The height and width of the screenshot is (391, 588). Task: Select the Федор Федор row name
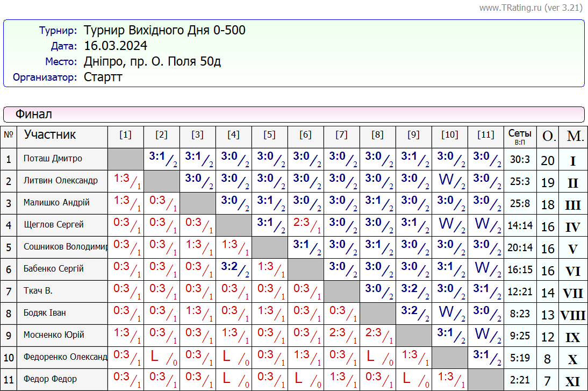click(50, 379)
